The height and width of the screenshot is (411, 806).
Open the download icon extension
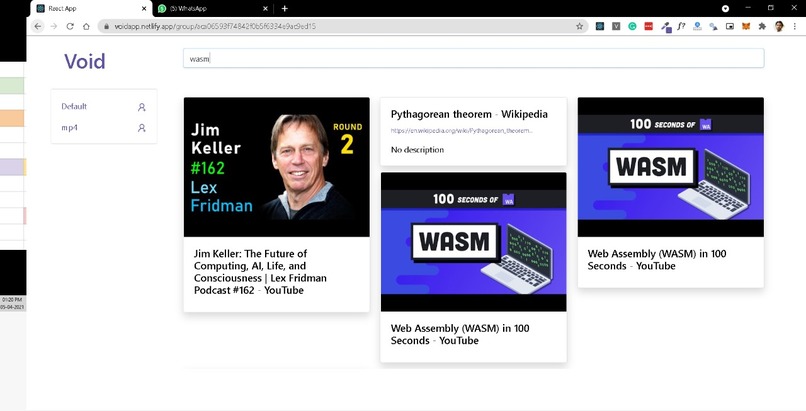pos(697,26)
